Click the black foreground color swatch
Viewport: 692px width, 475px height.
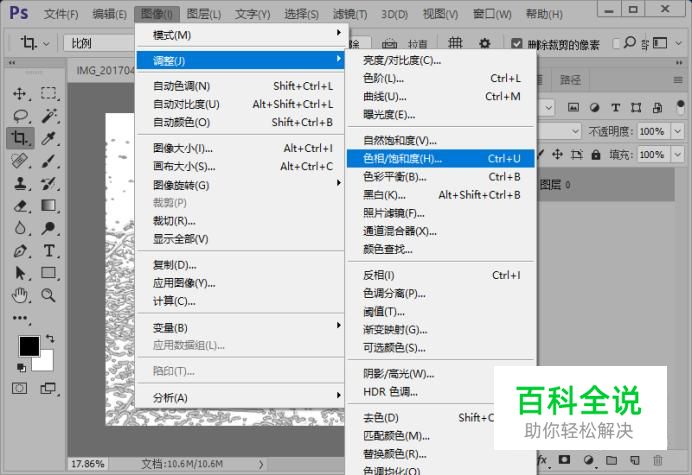[28, 345]
